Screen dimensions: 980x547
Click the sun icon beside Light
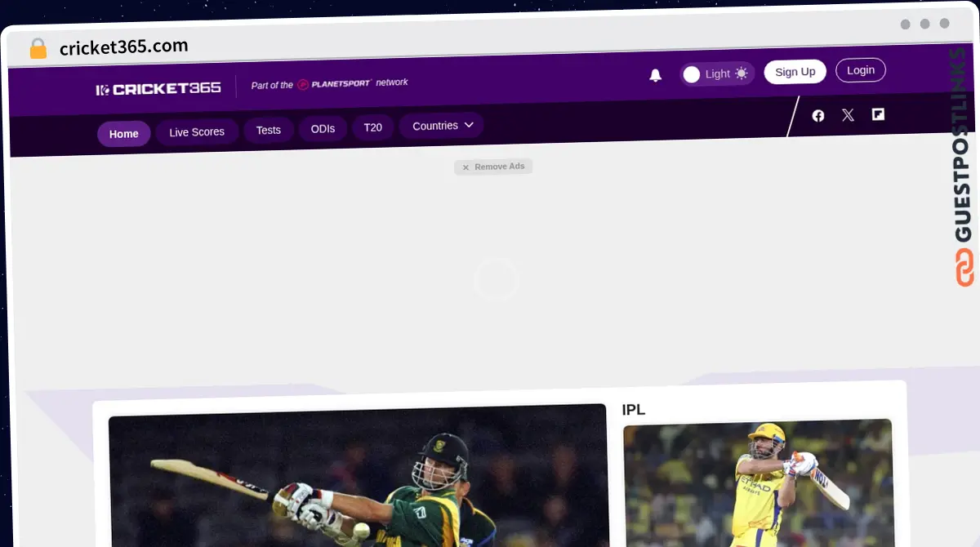[x=741, y=73]
